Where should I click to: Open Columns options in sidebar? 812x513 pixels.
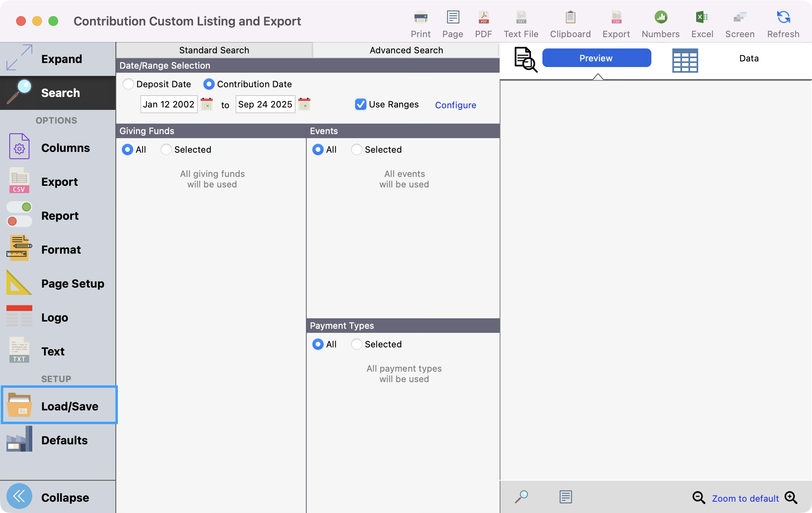click(58, 148)
